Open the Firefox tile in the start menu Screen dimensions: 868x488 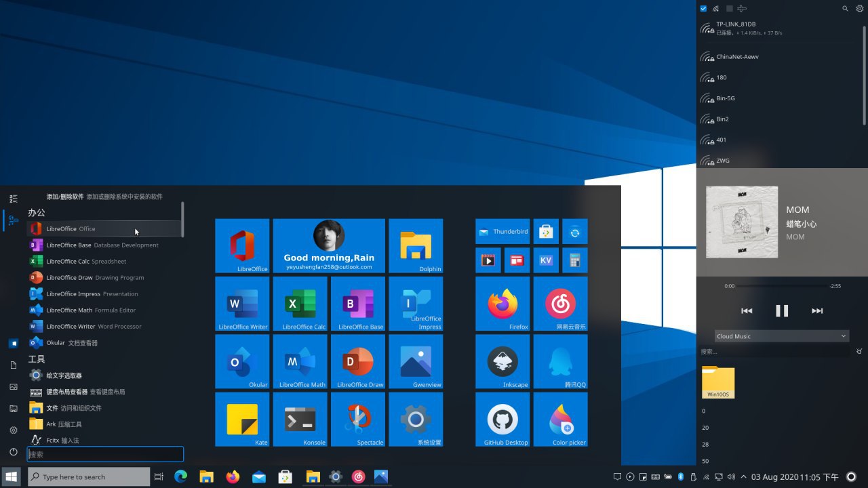(x=502, y=304)
